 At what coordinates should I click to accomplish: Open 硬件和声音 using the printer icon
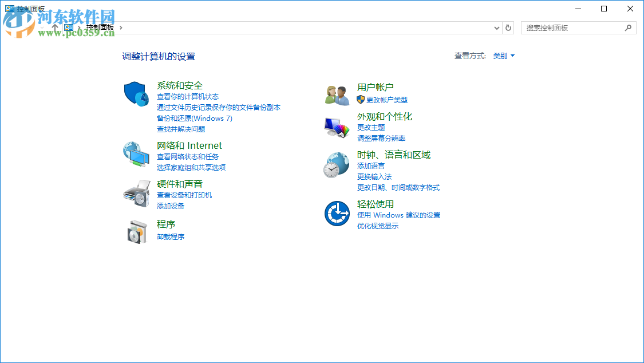tap(136, 194)
